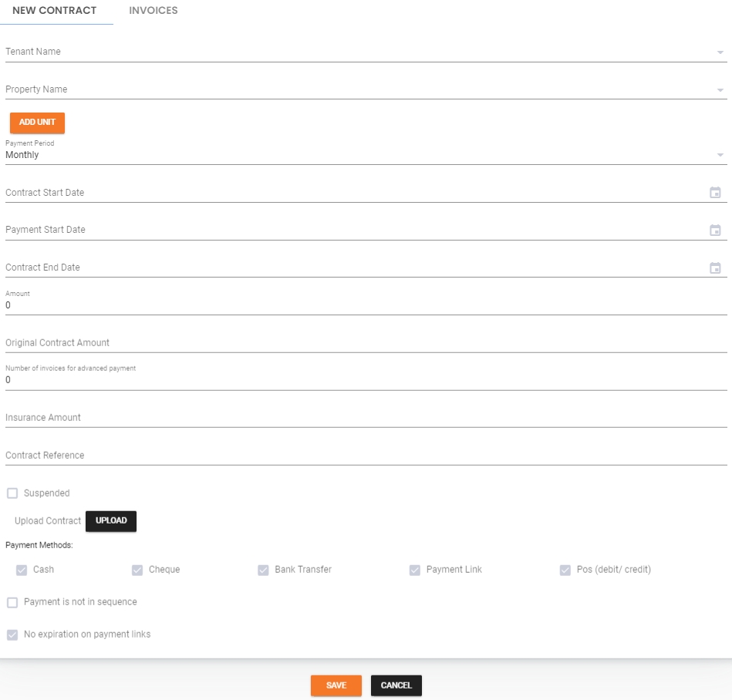Toggle the Pos (debit/ credit) checkbox
This screenshot has height=700, width=732.
[x=565, y=570]
